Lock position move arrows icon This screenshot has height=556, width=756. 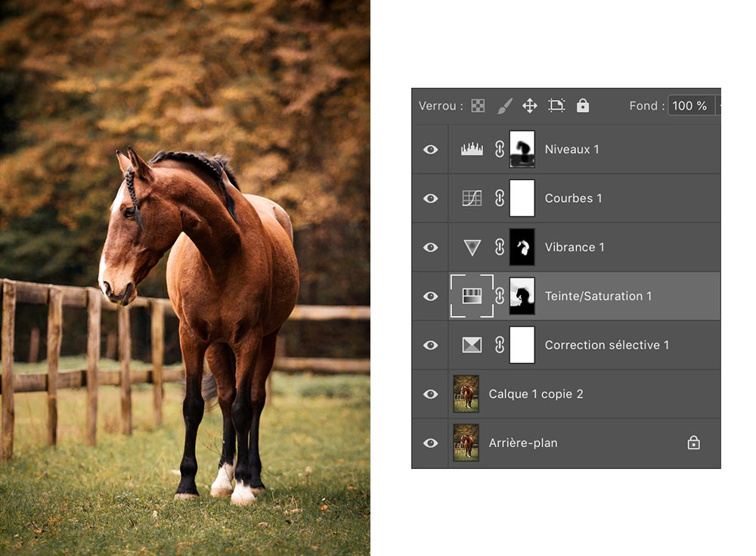tap(530, 106)
